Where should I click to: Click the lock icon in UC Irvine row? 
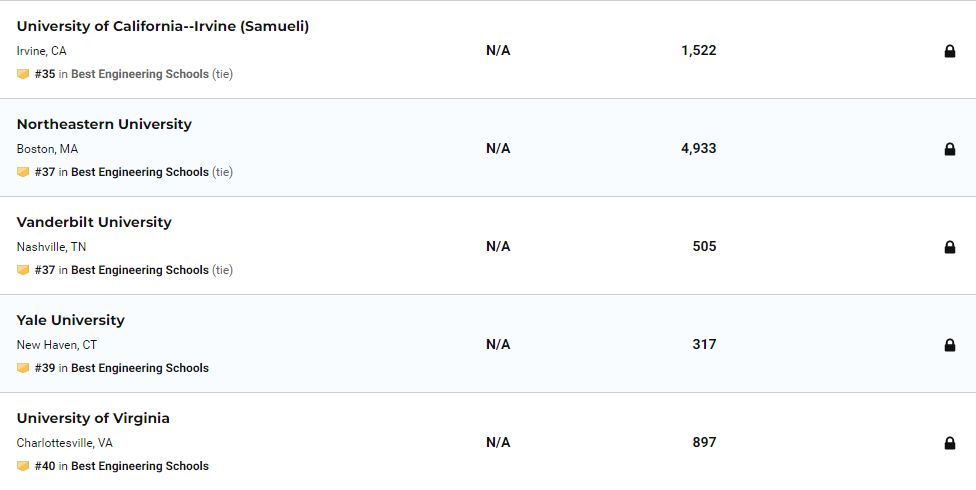(x=949, y=51)
